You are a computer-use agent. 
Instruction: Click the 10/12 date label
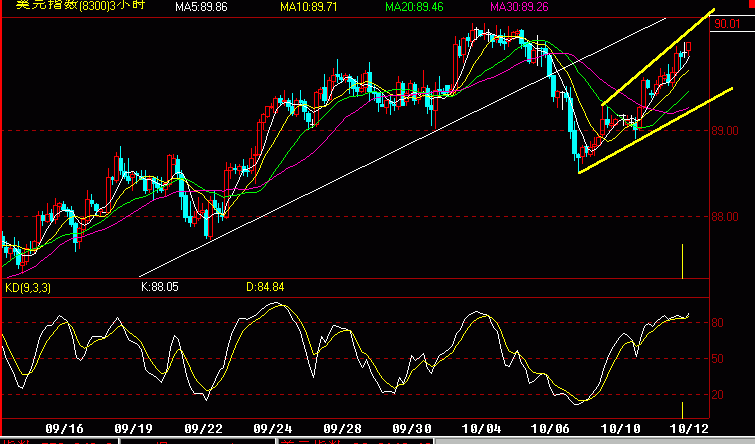[689, 429]
